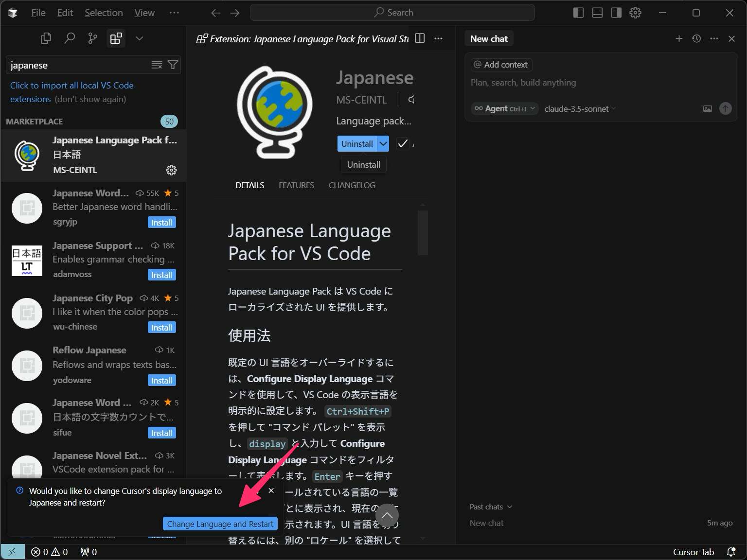Click the extension details scrollbar thumb
Viewport: 747px width, 560px height.
tap(423, 232)
